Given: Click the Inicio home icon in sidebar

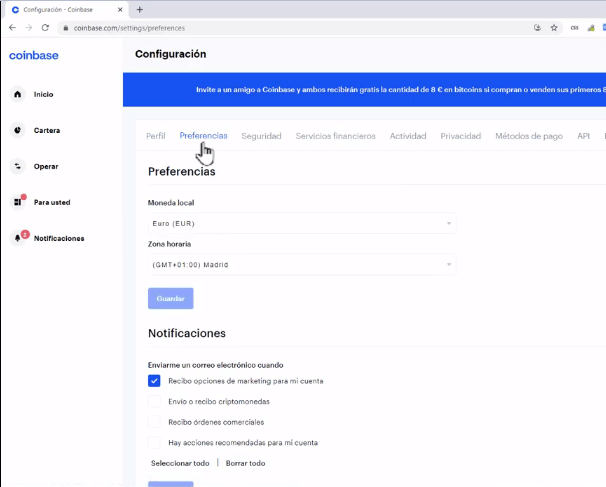Looking at the screenshot, I should [x=17, y=94].
